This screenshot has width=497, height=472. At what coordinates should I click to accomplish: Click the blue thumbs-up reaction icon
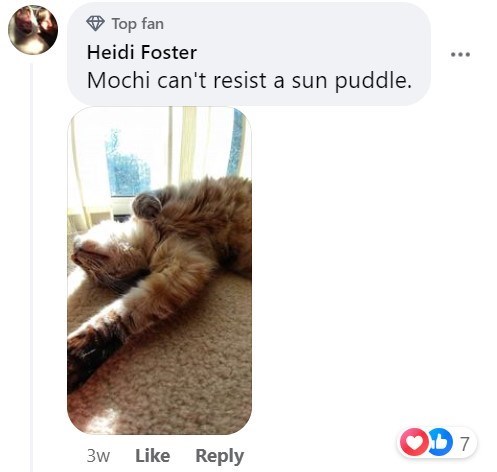click(x=441, y=442)
